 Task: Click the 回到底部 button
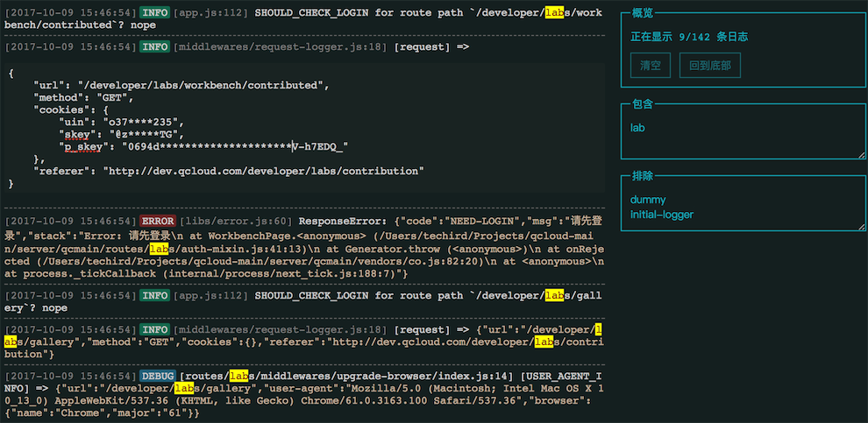tap(709, 66)
